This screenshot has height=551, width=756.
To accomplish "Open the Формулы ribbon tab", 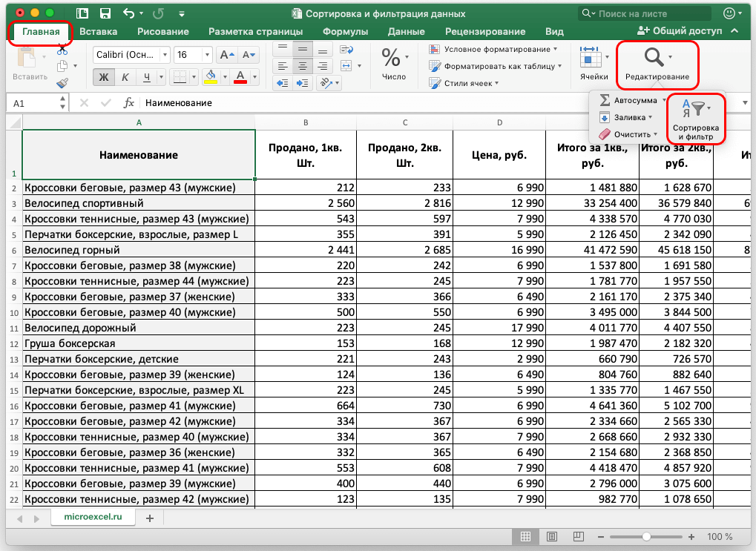I will [x=345, y=31].
